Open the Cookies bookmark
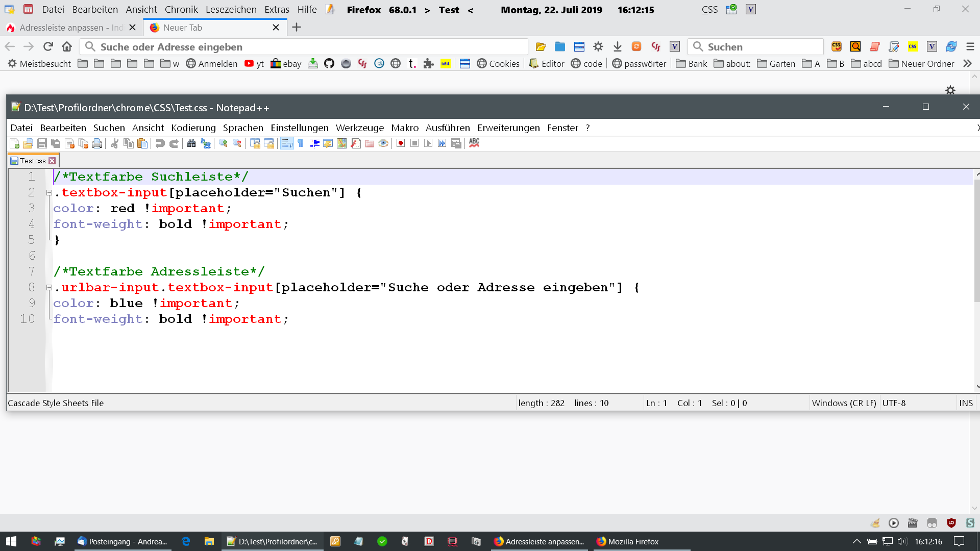This screenshot has width=980, height=551. 498,64
